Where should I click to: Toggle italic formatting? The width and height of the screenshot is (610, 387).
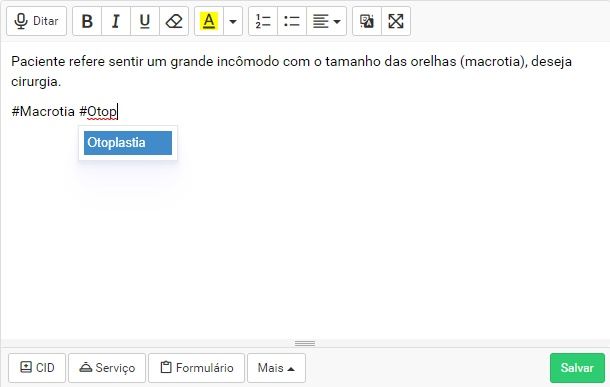116,21
